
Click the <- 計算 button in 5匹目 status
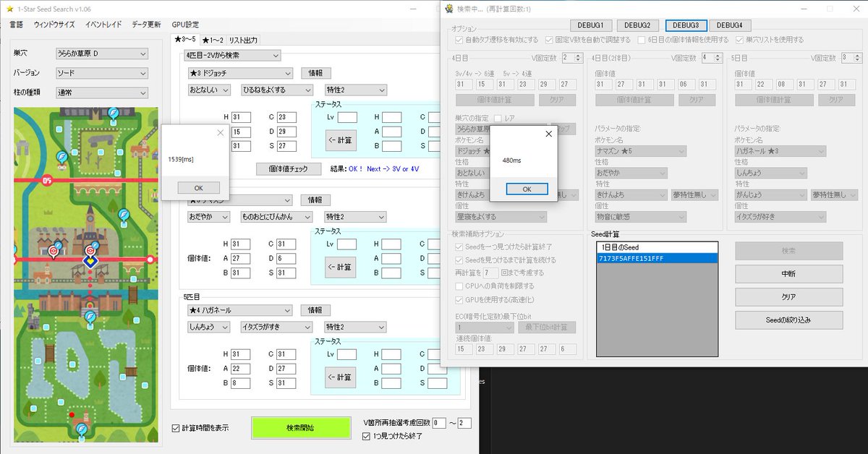pos(340,377)
